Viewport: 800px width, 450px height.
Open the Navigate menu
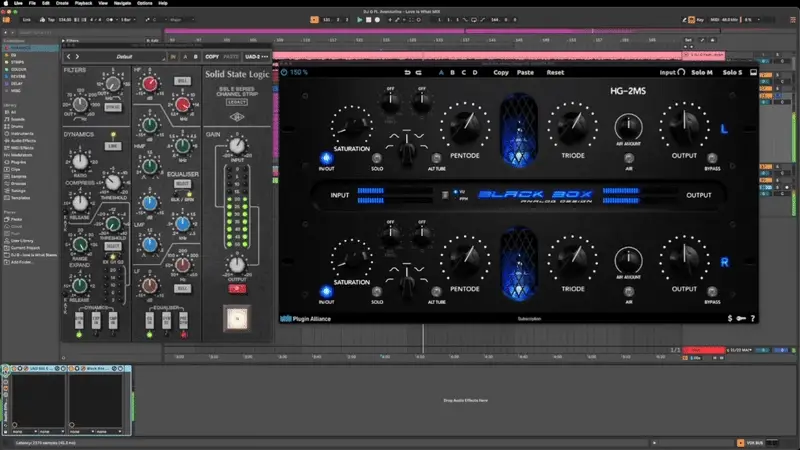(122, 3)
